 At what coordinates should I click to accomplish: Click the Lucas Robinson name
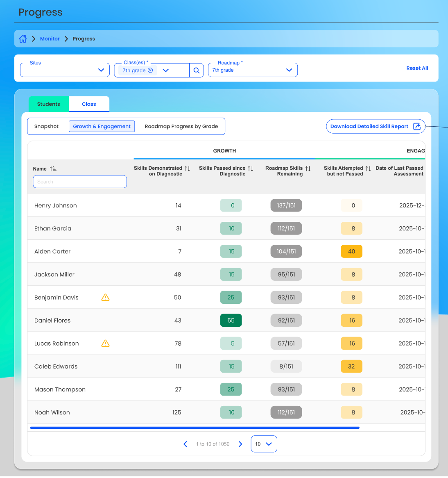[x=57, y=343]
